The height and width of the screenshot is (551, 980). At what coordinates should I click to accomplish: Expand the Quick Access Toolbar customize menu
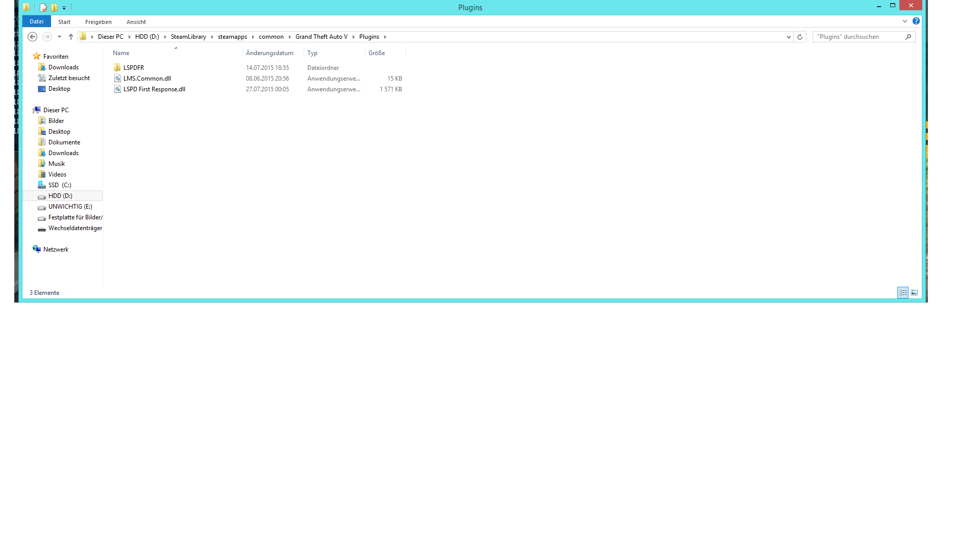click(64, 8)
